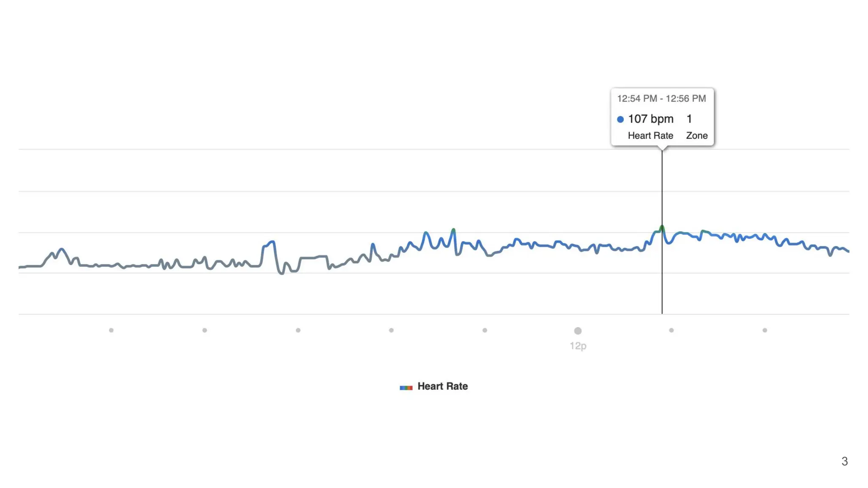
Task: Select the leftmost time axis dot
Action: coord(111,330)
